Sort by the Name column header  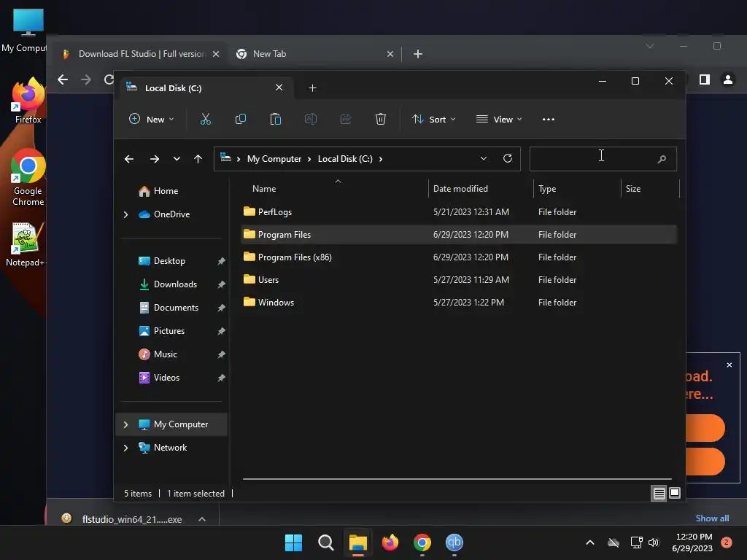click(x=264, y=189)
